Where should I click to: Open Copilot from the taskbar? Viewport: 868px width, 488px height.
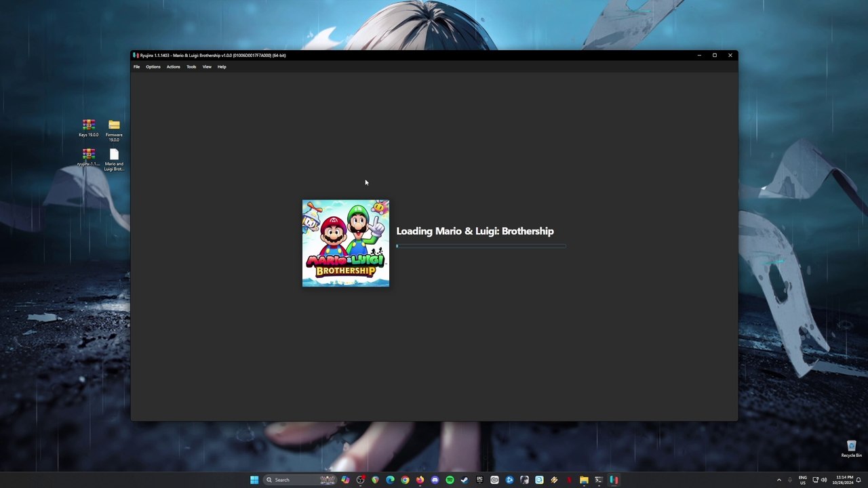(346, 480)
